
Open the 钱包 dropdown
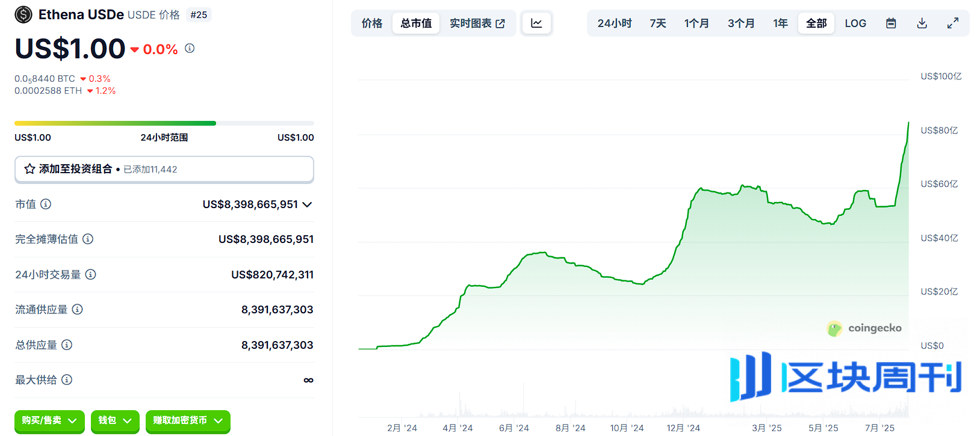[x=115, y=421]
